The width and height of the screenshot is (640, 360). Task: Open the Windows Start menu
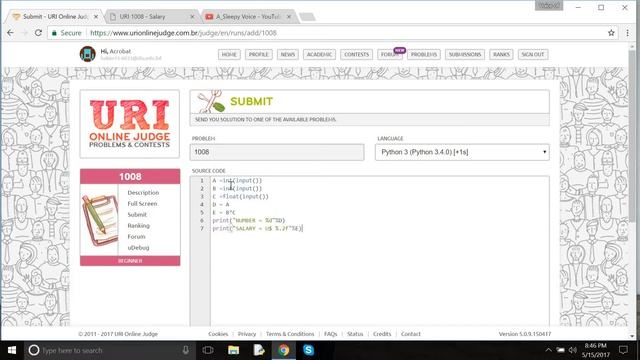[x=12, y=350]
